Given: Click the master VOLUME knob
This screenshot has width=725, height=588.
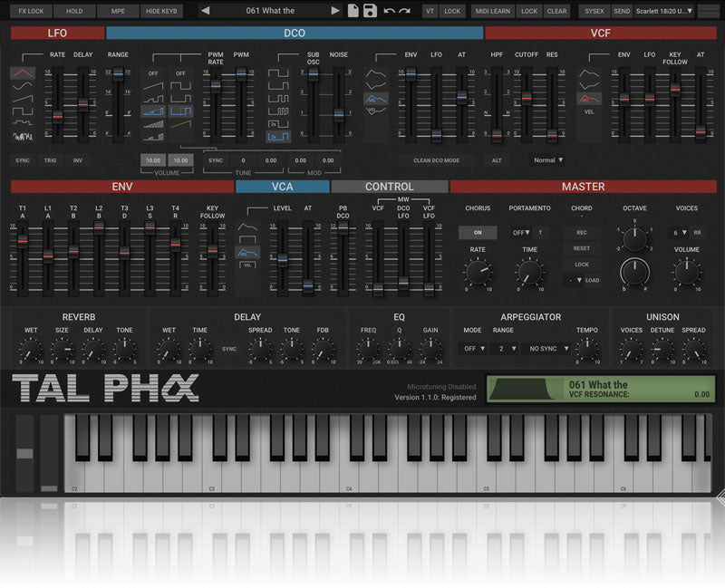Looking at the screenshot, I should tap(687, 273).
